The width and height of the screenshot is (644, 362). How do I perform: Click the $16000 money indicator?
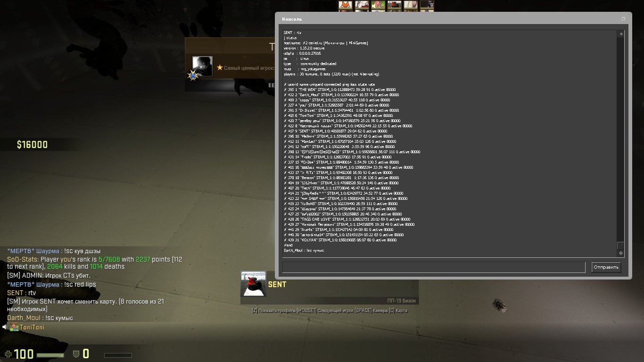click(32, 145)
